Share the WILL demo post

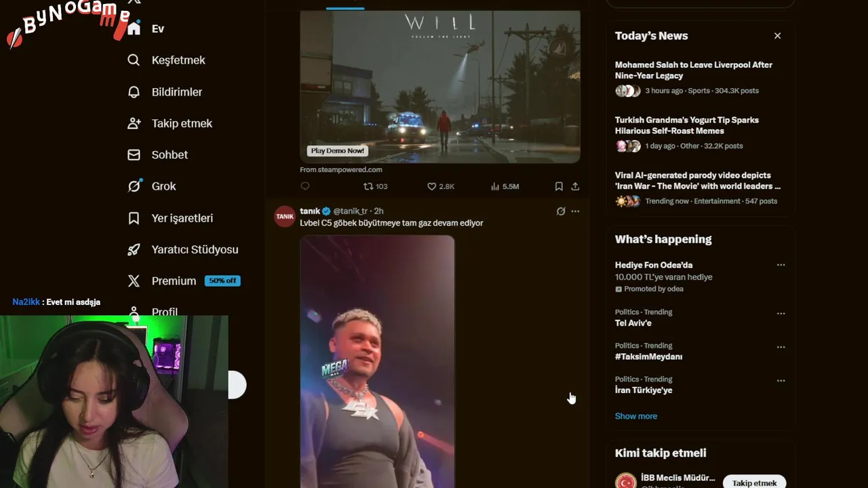[575, 186]
